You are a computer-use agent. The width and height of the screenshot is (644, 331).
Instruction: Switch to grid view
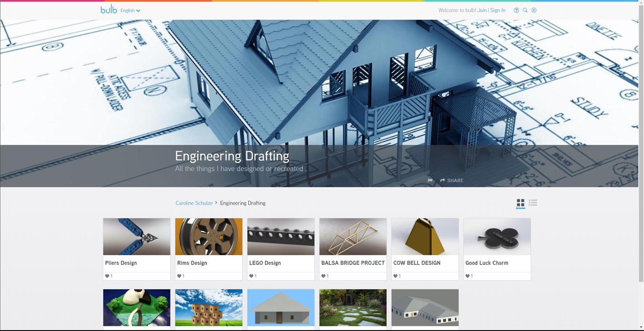pos(521,203)
